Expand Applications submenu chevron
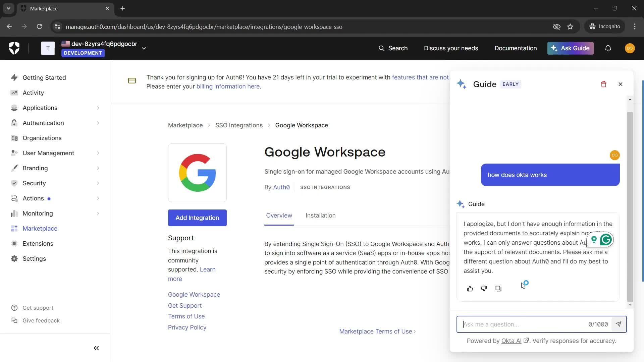Viewport: 644px width, 362px height. tap(98, 108)
